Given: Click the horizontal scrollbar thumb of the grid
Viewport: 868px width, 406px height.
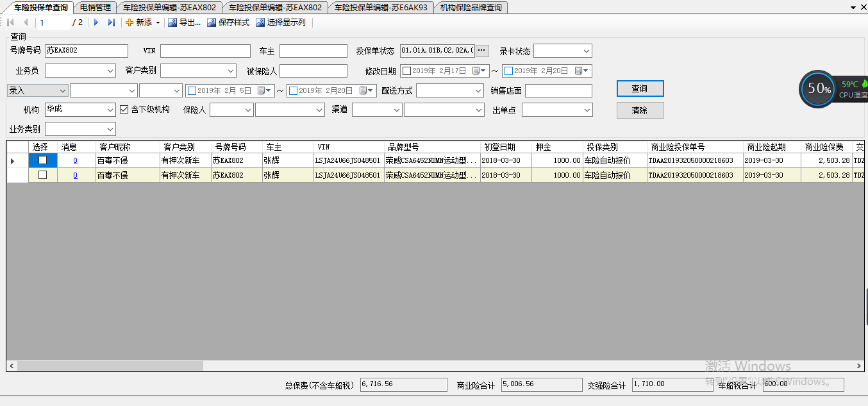Looking at the screenshot, I should point(109,366).
